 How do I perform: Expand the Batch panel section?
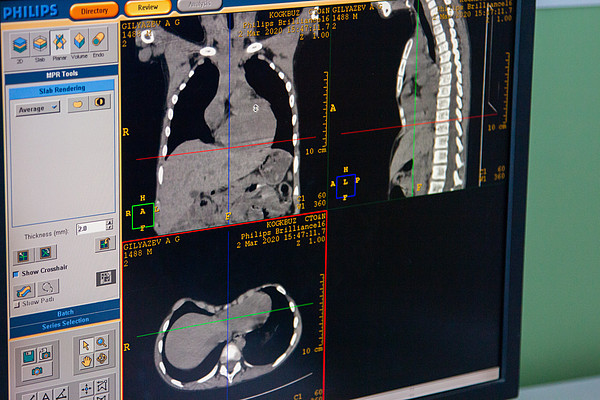[64, 311]
